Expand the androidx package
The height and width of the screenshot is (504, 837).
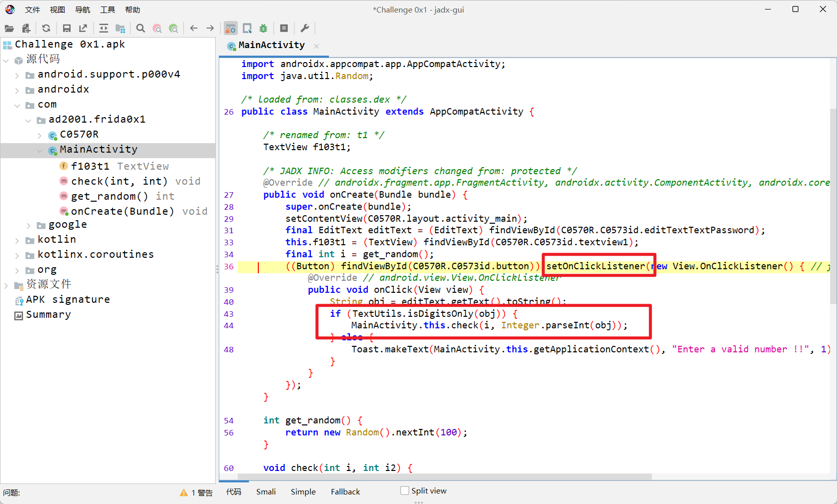17,91
